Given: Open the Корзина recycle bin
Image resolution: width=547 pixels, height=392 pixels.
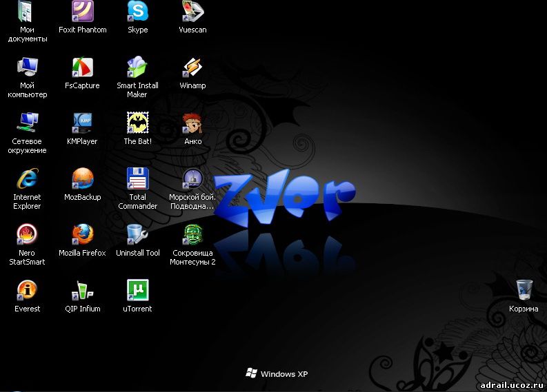Looking at the screenshot, I should point(524,290).
